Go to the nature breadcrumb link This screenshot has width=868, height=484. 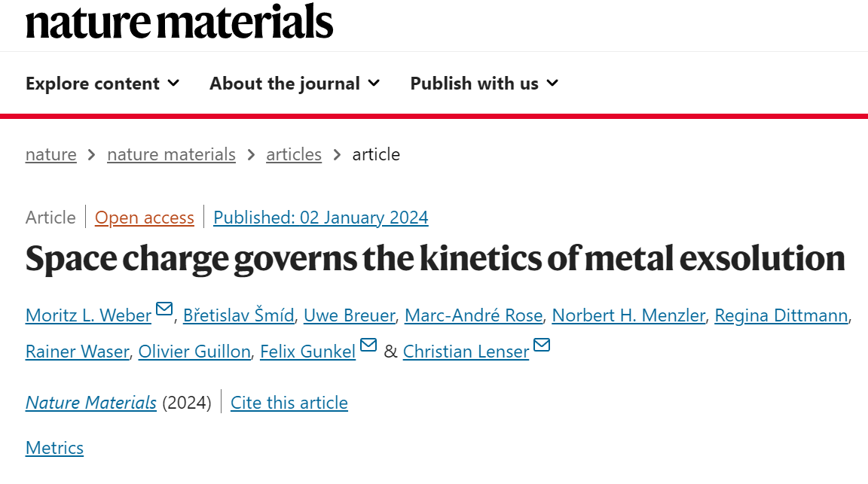click(51, 154)
